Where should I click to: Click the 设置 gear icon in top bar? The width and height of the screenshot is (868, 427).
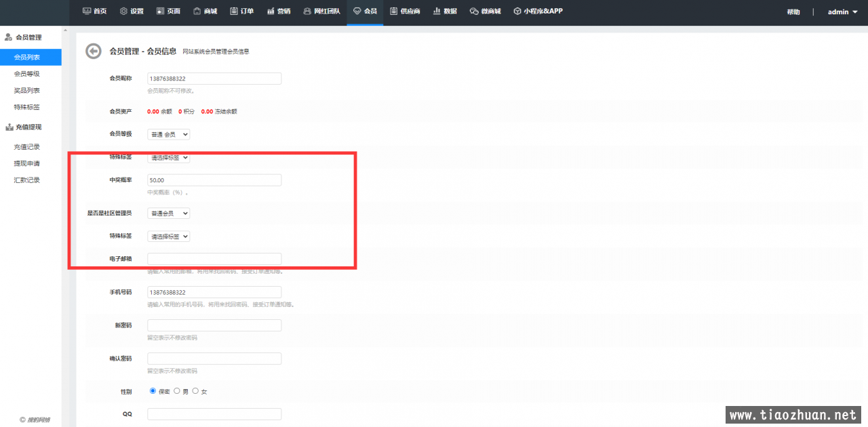[123, 11]
